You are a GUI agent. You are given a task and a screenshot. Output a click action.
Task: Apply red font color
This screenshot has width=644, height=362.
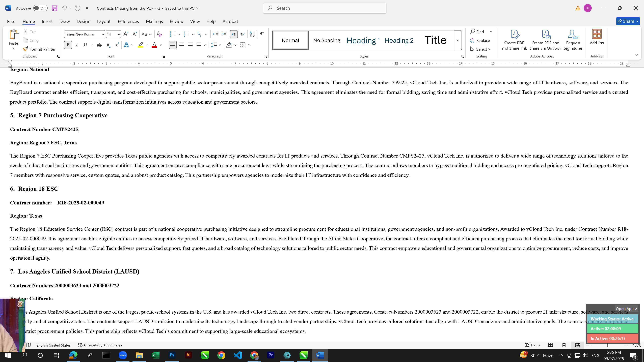154,45
